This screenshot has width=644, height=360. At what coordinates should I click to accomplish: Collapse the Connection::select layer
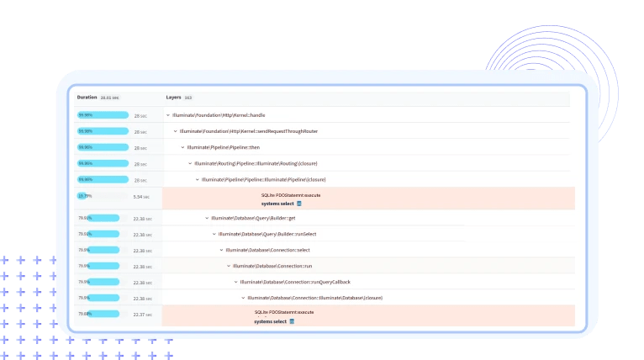point(222,250)
